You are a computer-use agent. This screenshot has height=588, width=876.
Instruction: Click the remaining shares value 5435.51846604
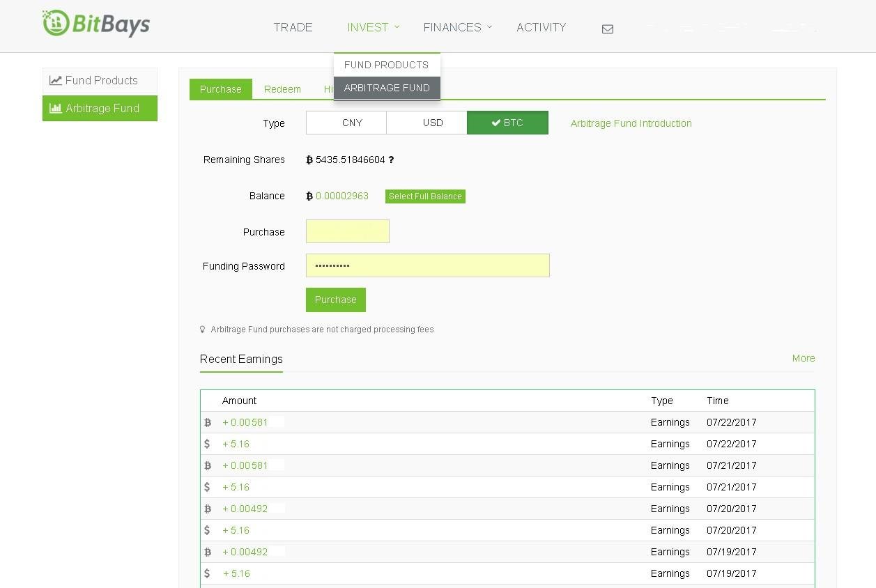pos(351,160)
